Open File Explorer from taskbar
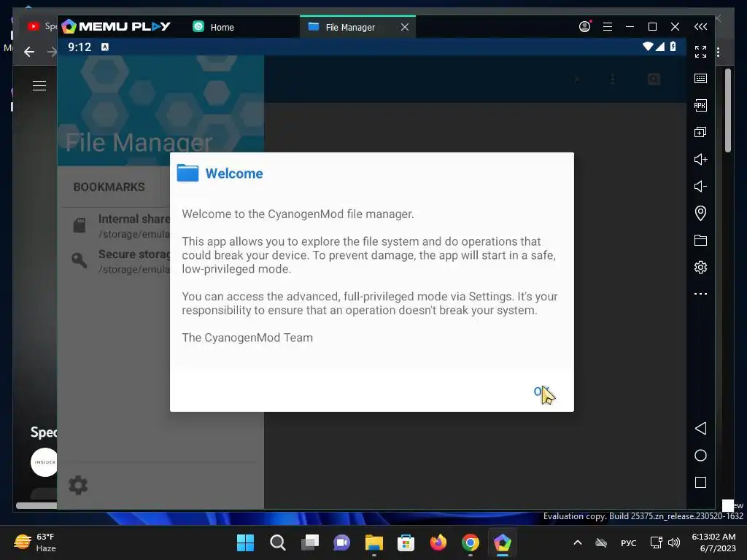 (x=374, y=542)
